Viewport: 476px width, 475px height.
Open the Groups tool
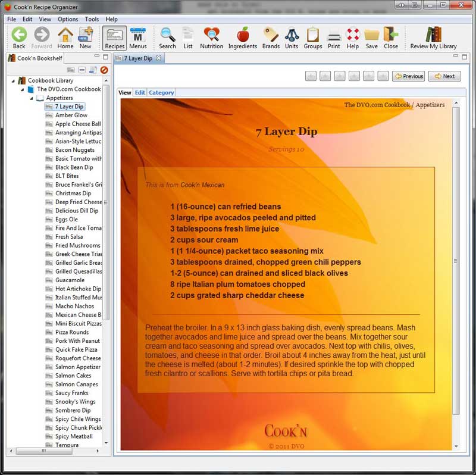(313, 38)
